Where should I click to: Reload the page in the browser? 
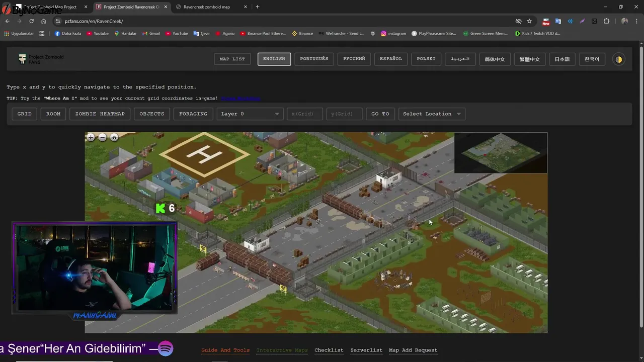(x=31, y=21)
